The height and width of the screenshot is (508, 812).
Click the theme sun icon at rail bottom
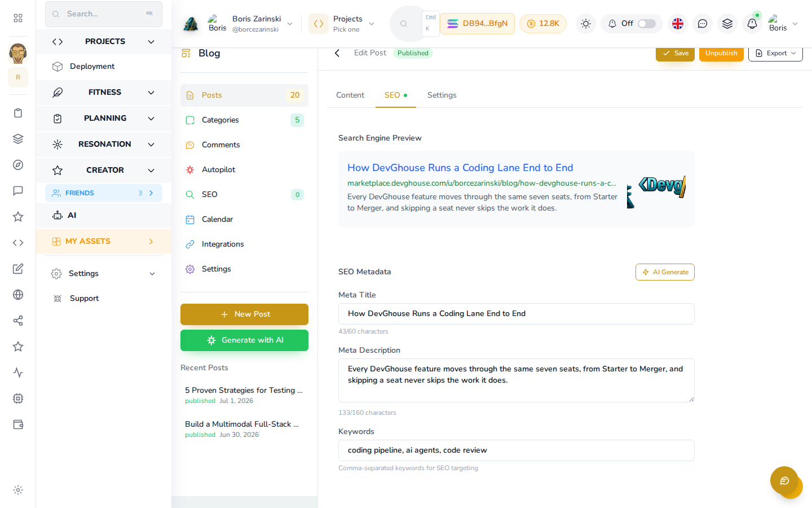[x=18, y=490]
